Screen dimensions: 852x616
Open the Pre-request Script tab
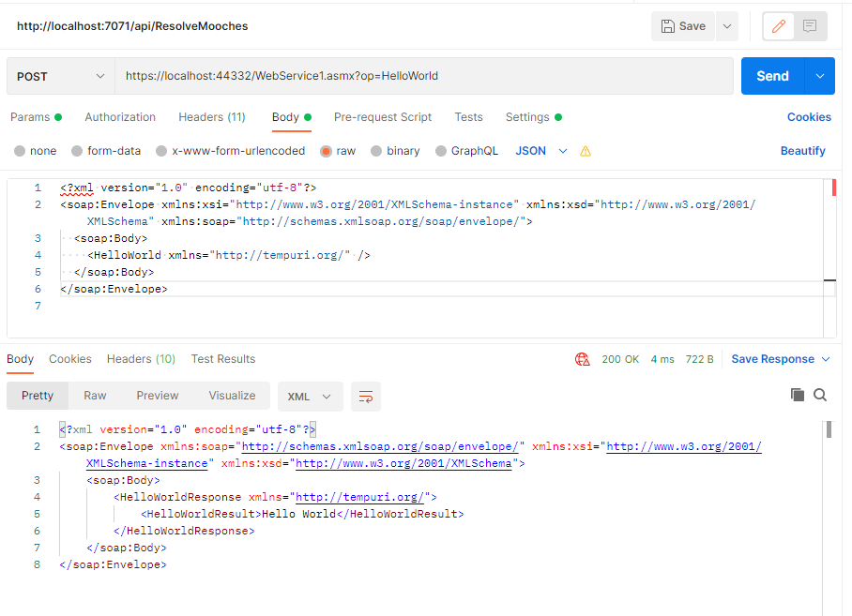tap(383, 117)
